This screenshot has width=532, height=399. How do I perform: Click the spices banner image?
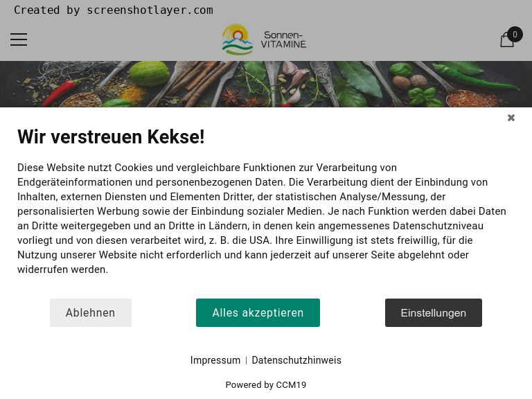click(266, 84)
